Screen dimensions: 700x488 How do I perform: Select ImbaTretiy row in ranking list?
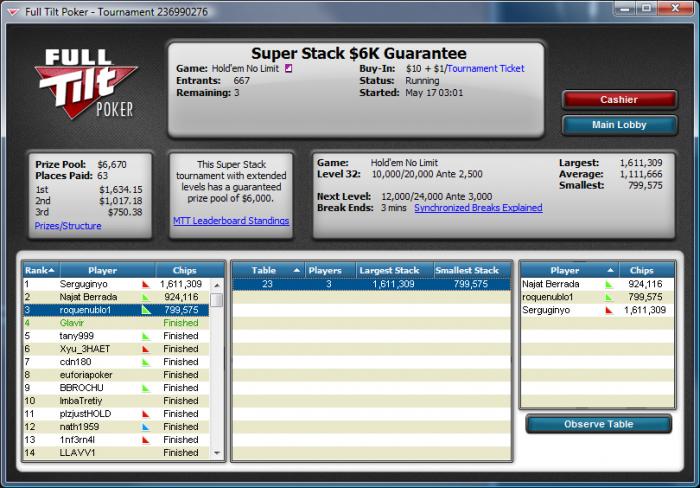pyautogui.click(x=116, y=400)
